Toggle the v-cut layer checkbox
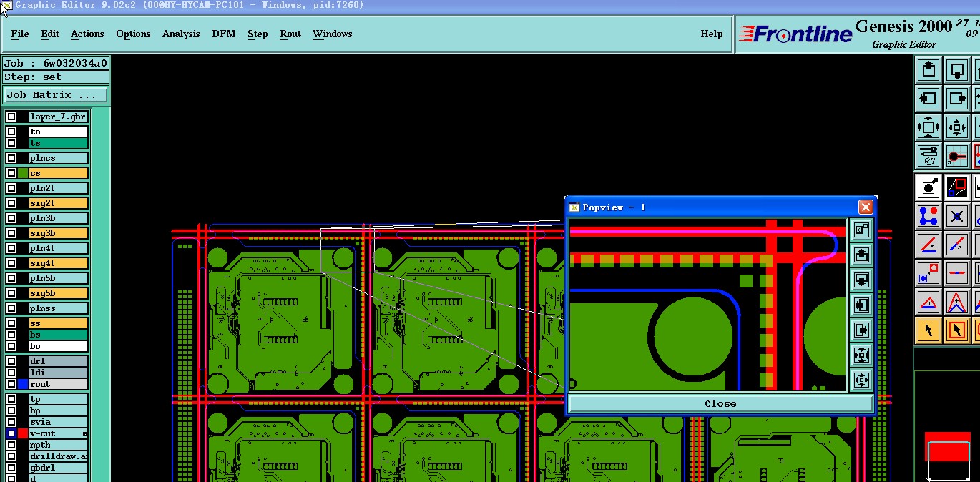The width and height of the screenshot is (980, 482). coord(11,433)
